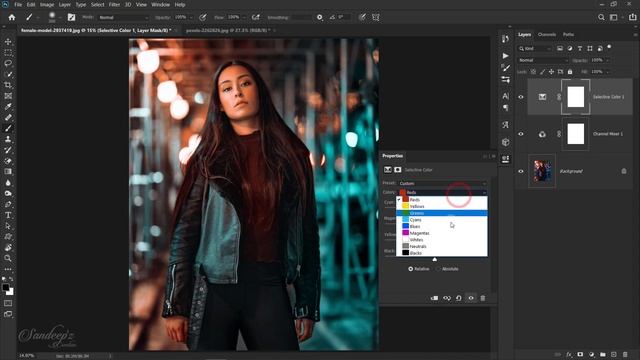640x360 pixels.
Task: Toggle adjustment layer visibility in Properties
Action: [x=471, y=298]
